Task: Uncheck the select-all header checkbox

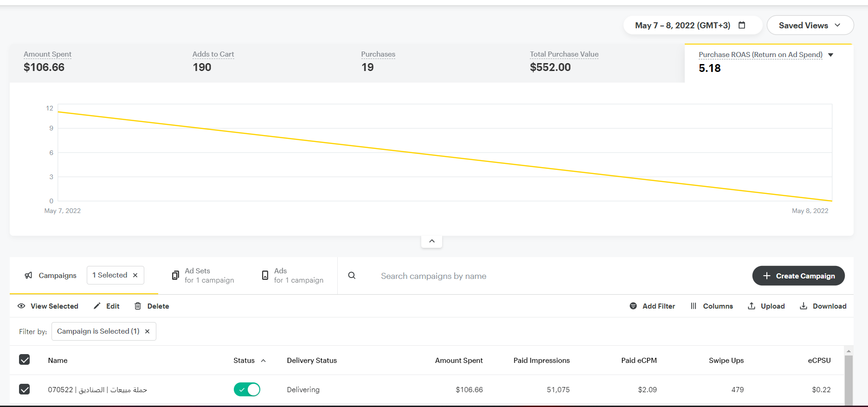Action: (25, 360)
